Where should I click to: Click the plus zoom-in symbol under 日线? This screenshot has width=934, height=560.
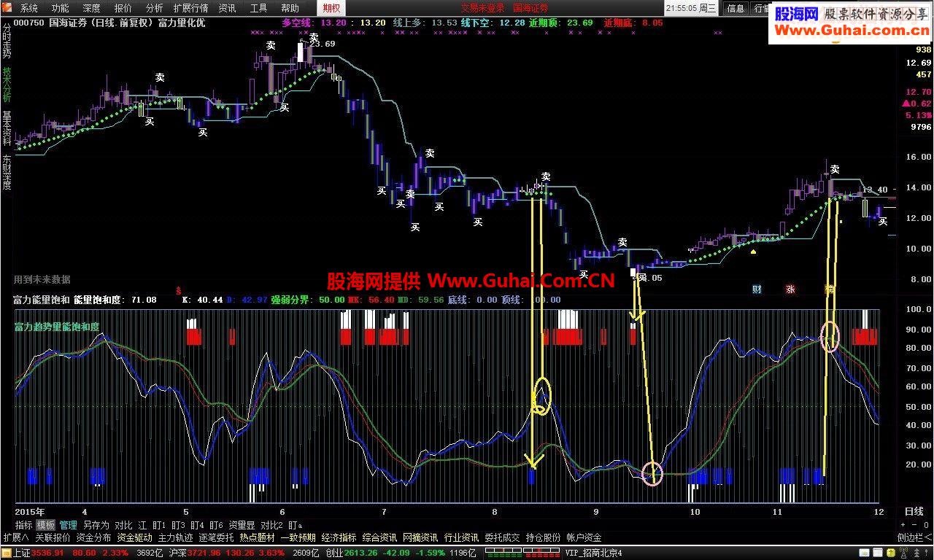point(904,525)
